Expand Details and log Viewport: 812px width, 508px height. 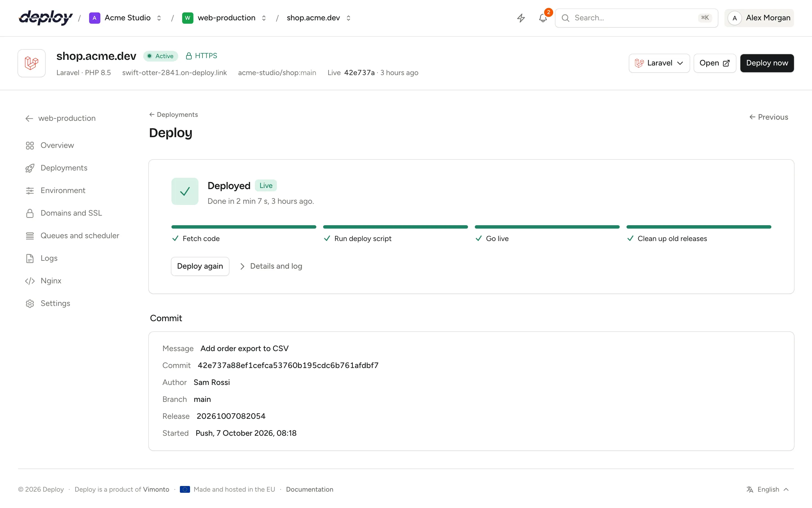(271, 266)
